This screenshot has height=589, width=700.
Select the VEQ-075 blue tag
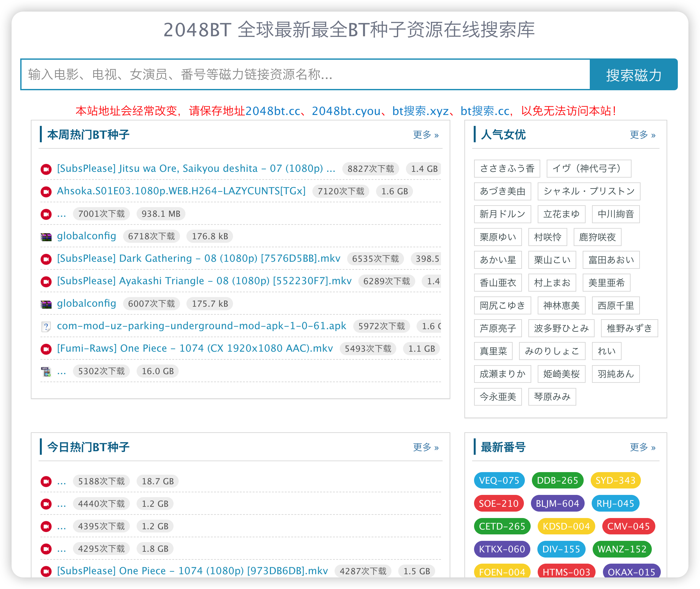tap(499, 480)
